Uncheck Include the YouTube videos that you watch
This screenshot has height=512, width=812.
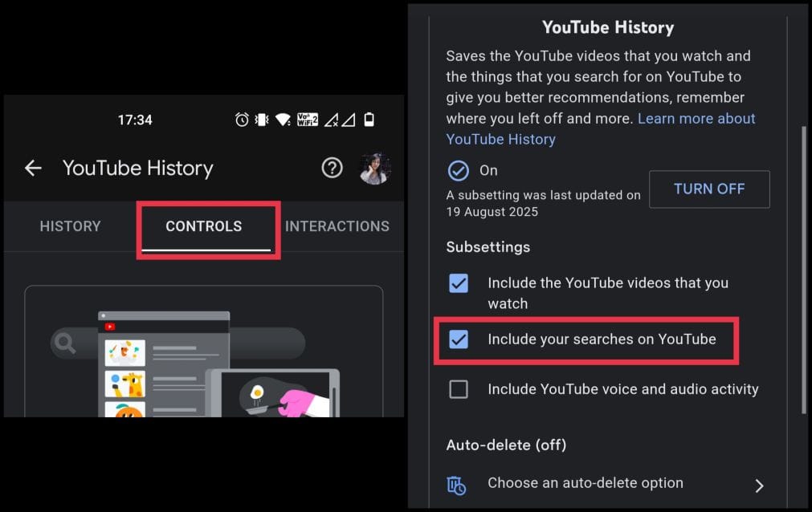tap(459, 283)
